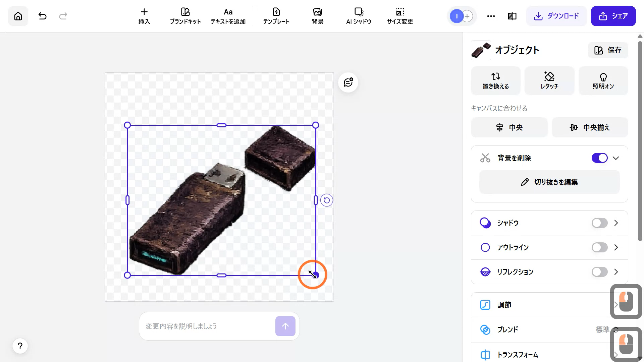Toggle the 背景を削除 switch
The image size is (644, 362).
click(x=599, y=158)
